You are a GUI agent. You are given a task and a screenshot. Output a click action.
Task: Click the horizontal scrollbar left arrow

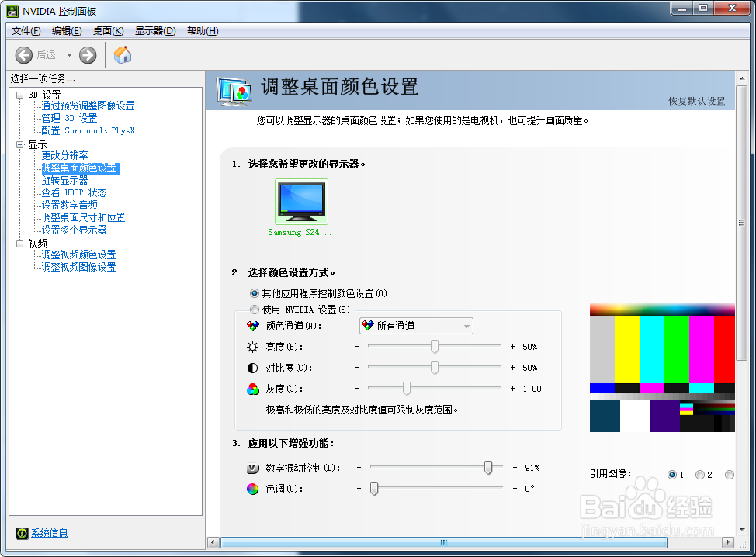pos(213,542)
